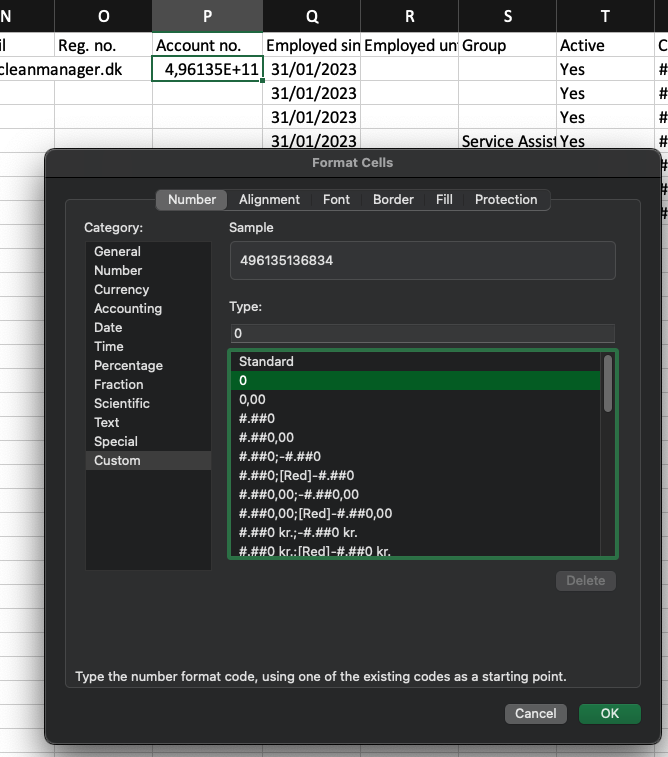Open the Font tab

[x=336, y=199]
